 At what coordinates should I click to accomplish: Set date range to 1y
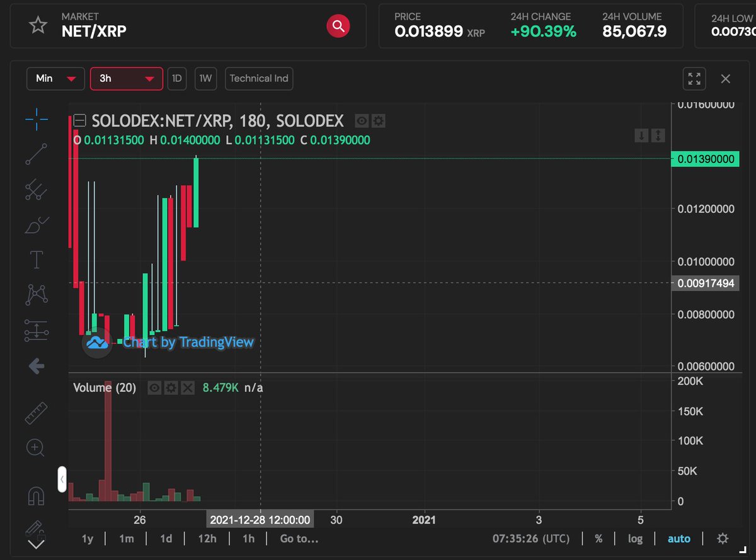[x=88, y=539]
